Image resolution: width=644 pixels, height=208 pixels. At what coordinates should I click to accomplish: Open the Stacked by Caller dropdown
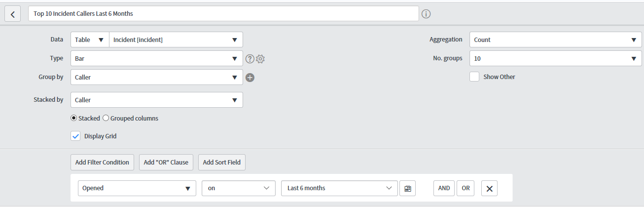(157, 100)
